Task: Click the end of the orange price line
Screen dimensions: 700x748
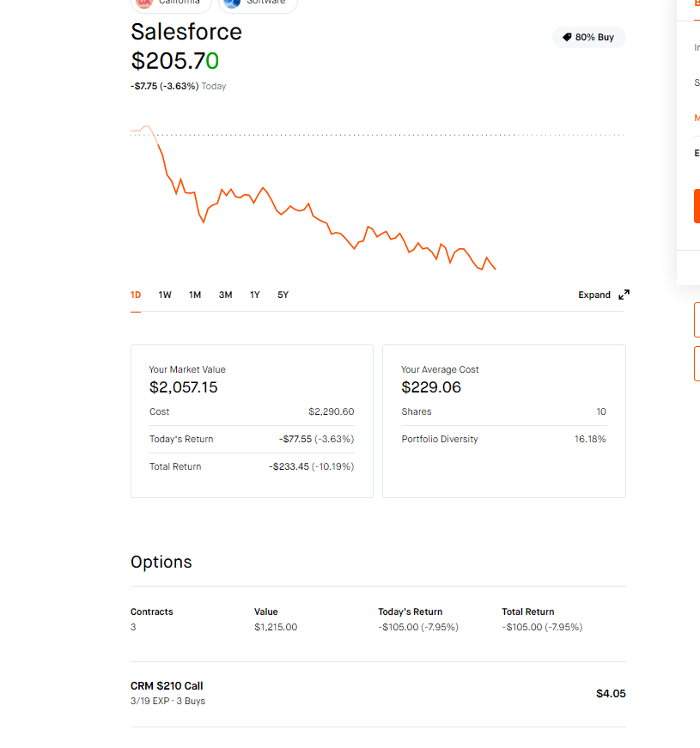Action: tap(496, 269)
